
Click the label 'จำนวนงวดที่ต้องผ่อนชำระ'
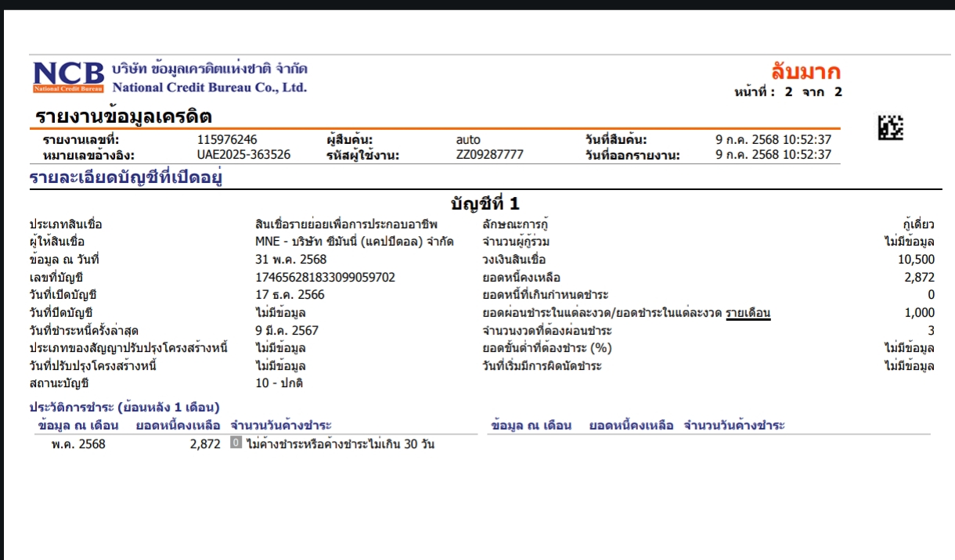click(x=547, y=330)
